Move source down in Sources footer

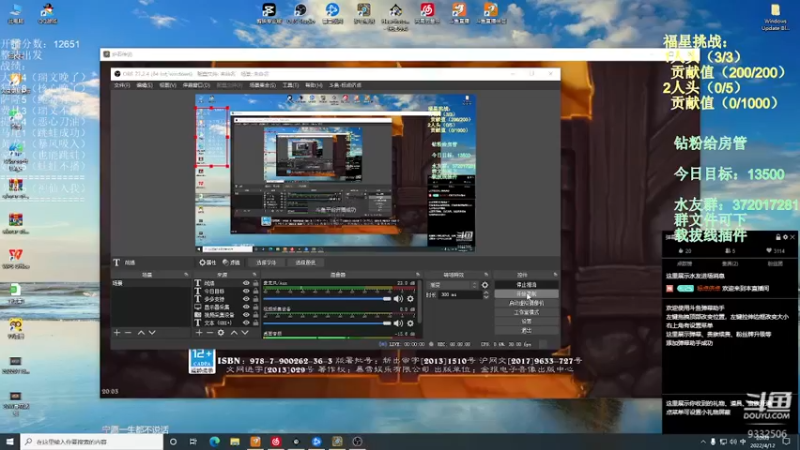(245, 333)
